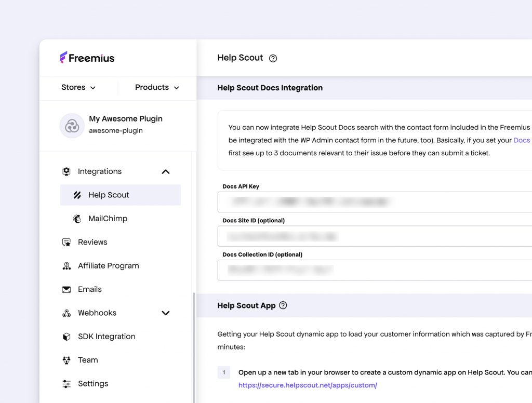This screenshot has height=403, width=532.
Task: Click the Affiliate Program icon
Action: click(x=66, y=266)
